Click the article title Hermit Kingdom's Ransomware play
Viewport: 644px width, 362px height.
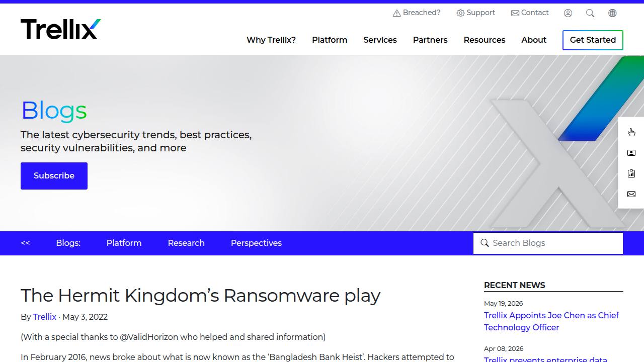(x=200, y=295)
